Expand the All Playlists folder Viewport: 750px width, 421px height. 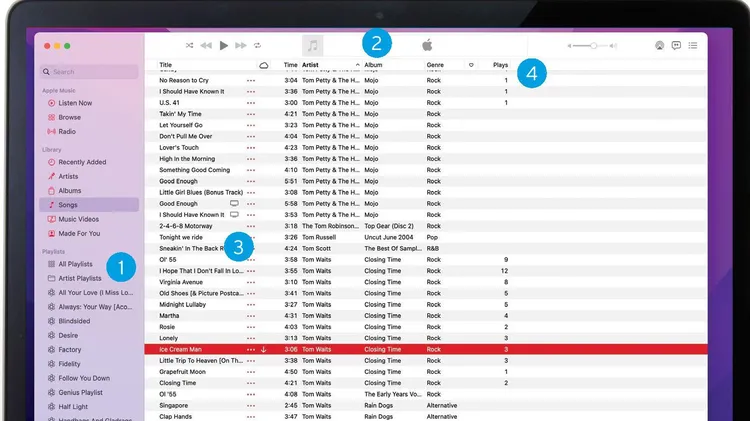point(75,264)
